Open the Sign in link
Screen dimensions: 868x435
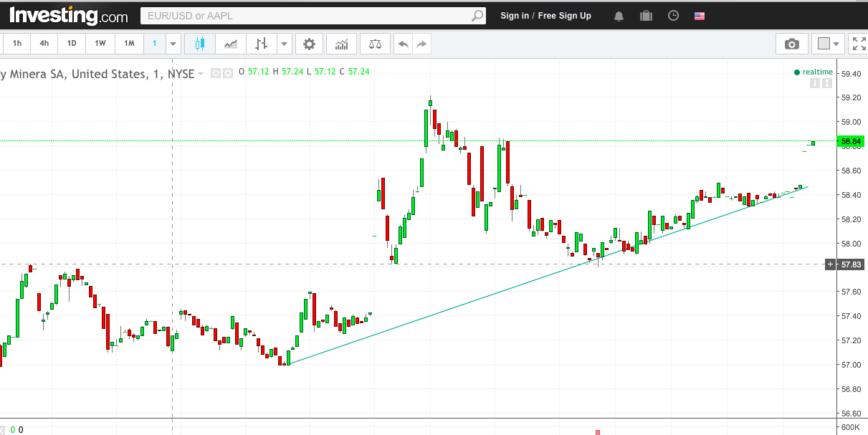(x=515, y=16)
